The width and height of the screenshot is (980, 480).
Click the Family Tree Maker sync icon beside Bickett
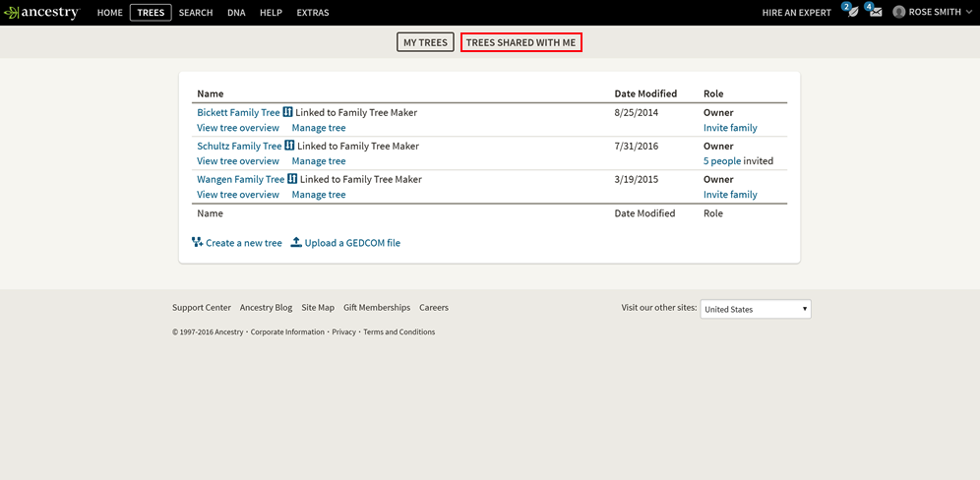click(288, 112)
